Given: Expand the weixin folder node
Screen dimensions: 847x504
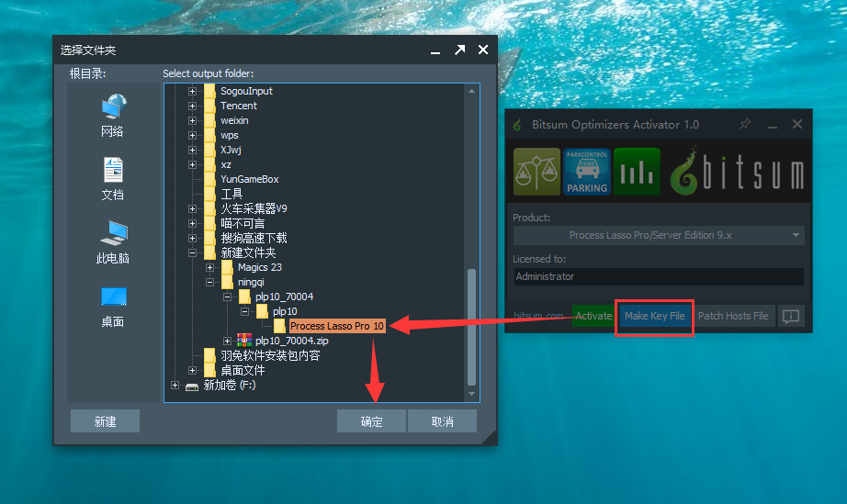Looking at the screenshot, I should (x=192, y=120).
